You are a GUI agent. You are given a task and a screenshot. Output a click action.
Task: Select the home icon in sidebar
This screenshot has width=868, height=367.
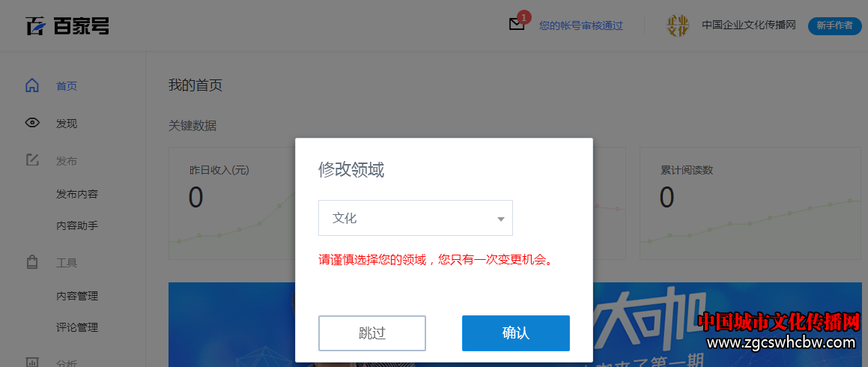coord(33,86)
